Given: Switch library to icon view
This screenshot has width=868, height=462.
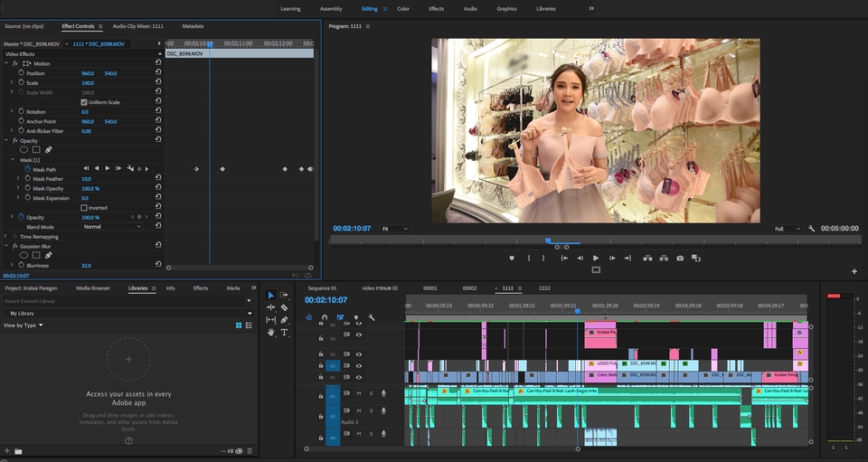Looking at the screenshot, I should coord(239,325).
